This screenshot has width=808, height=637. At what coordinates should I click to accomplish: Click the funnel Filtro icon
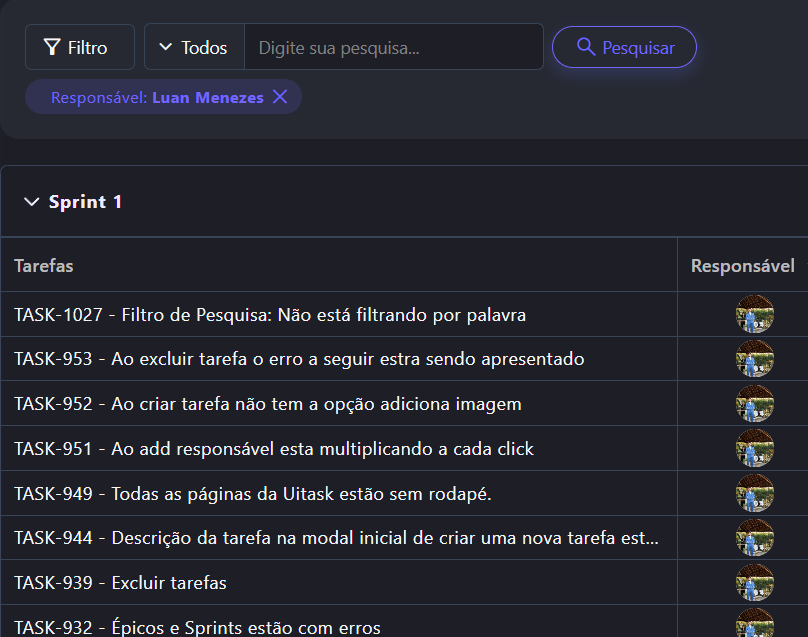click(x=53, y=48)
